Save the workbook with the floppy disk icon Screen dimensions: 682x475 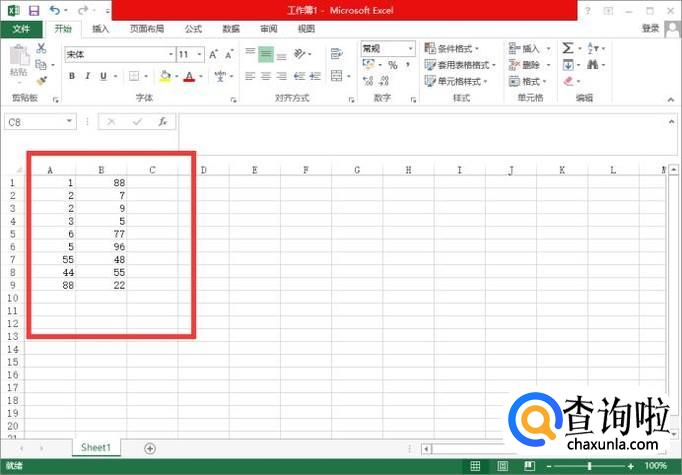coord(34,10)
